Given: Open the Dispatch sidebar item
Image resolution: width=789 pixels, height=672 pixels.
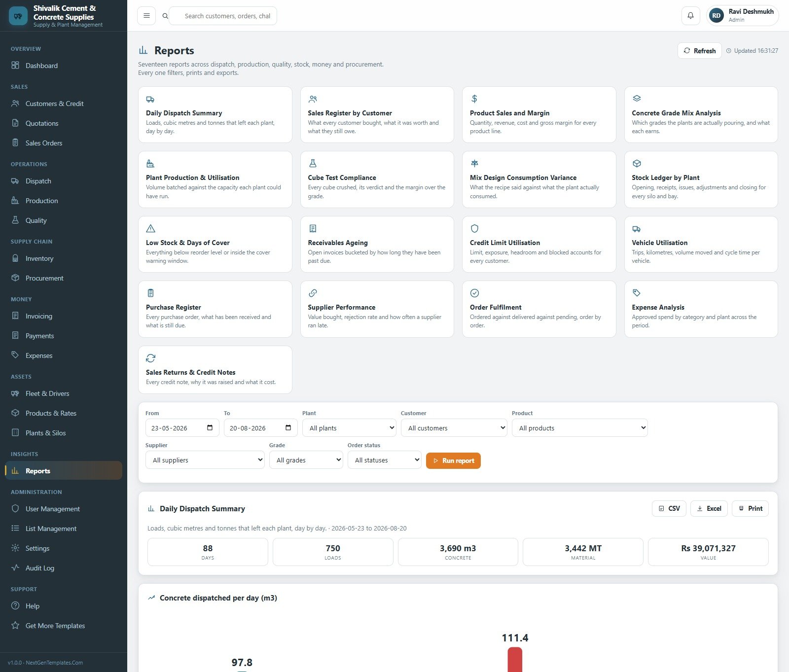Looking at the screenshot, I should click(64, 181).
